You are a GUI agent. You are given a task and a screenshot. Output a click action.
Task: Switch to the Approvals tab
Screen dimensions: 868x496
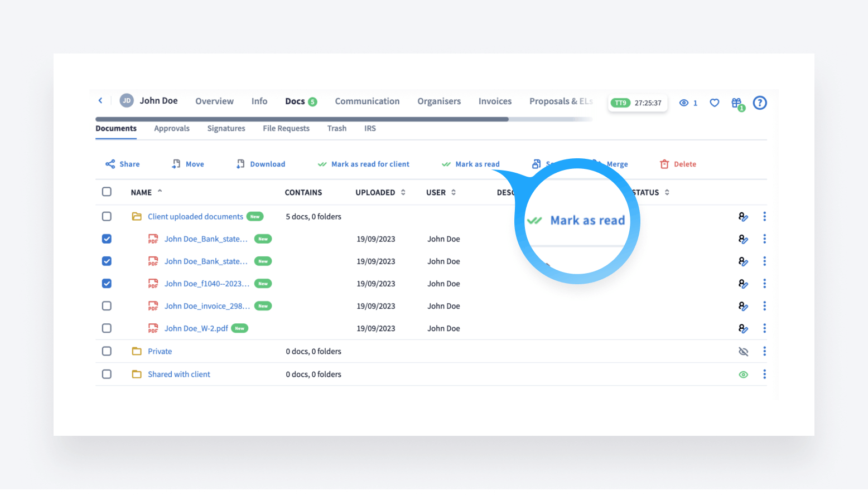click(x=172, y=128)
